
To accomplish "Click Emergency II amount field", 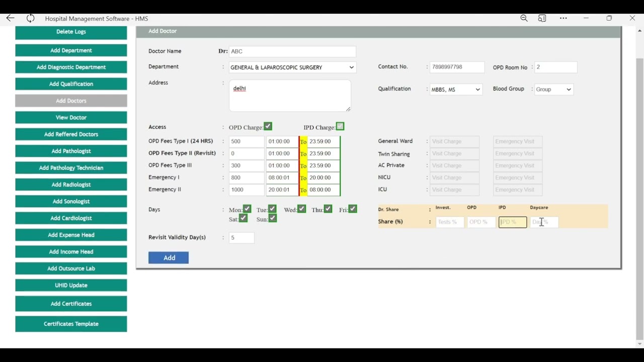I will pos(247,190).
